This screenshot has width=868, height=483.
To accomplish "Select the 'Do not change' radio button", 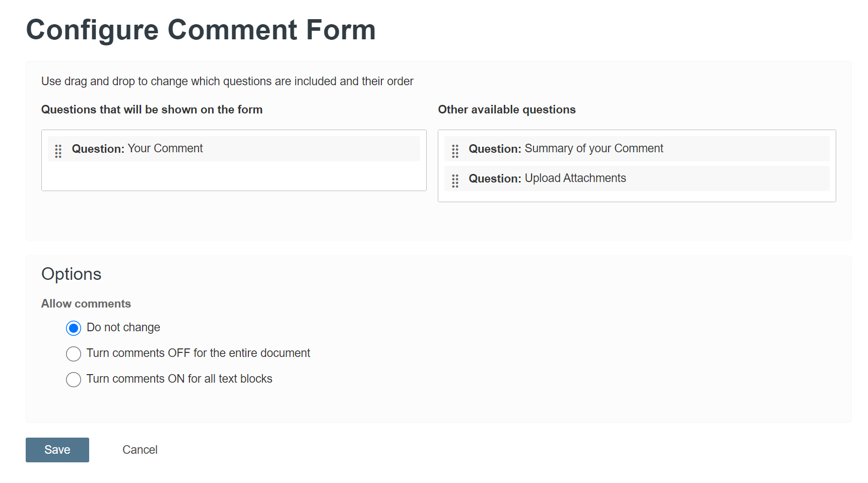I will [73, 328].
